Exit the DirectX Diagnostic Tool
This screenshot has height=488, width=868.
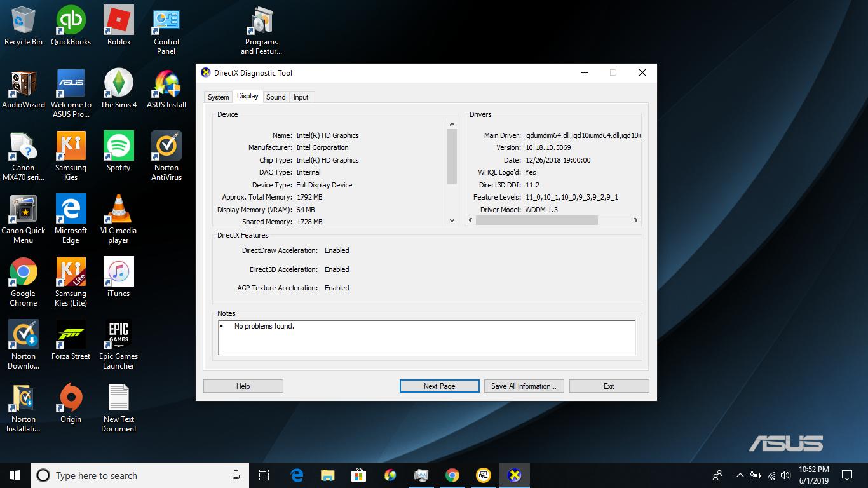pyautogui.click(x=609, y=386)
